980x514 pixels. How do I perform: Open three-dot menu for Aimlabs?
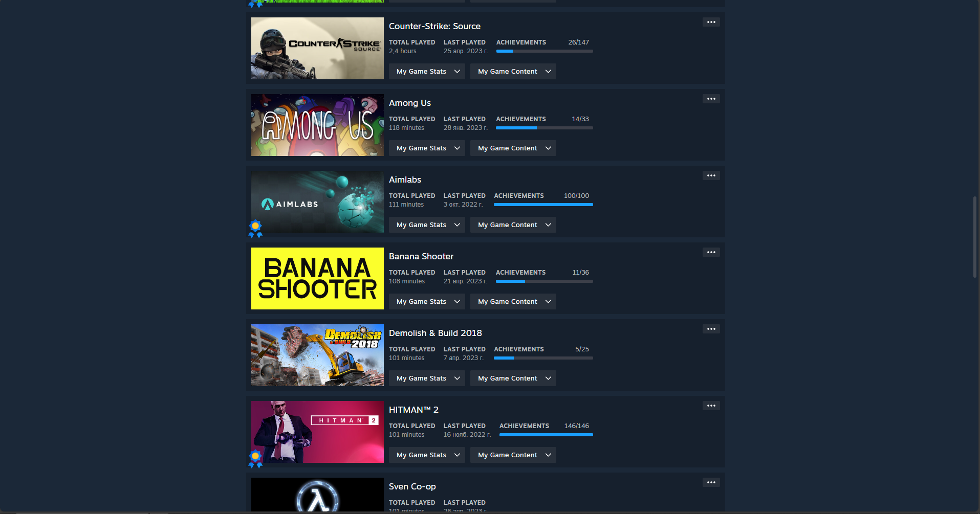point(711,175)
